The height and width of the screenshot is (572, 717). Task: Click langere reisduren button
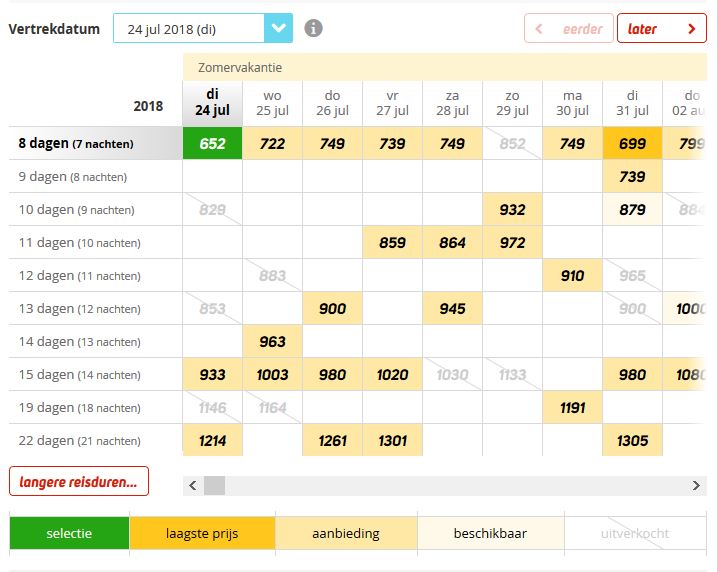79,481
